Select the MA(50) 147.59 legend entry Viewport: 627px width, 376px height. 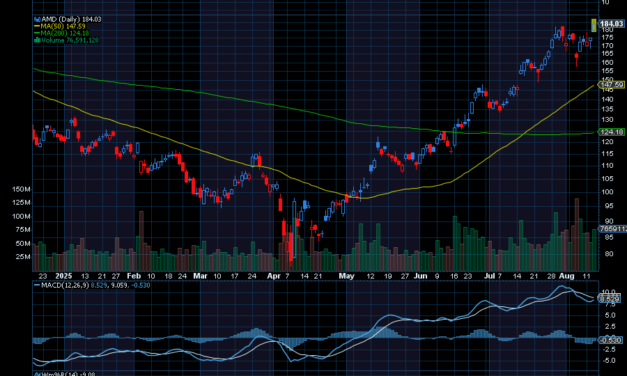tap(63, 26)
